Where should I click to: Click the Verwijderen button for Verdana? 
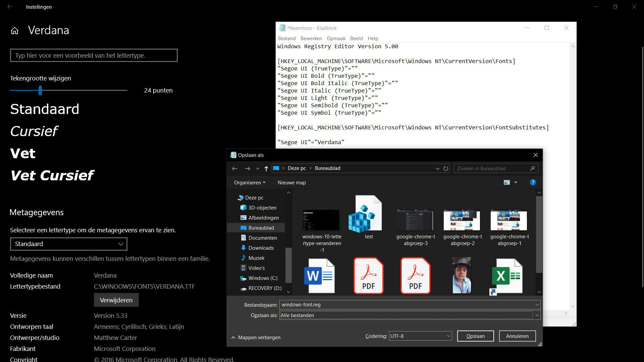(x=116, y=300)
